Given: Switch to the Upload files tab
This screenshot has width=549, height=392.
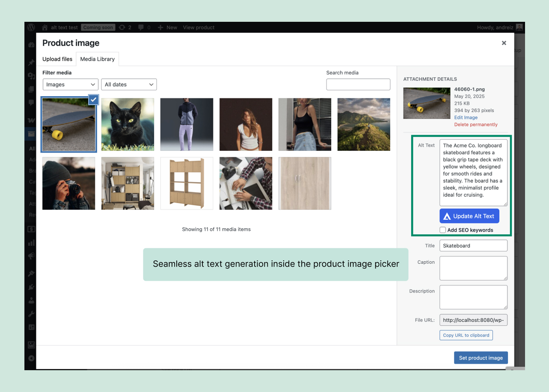Looking at the screenshot, I should pyautogui.click(x=57, y=59).
